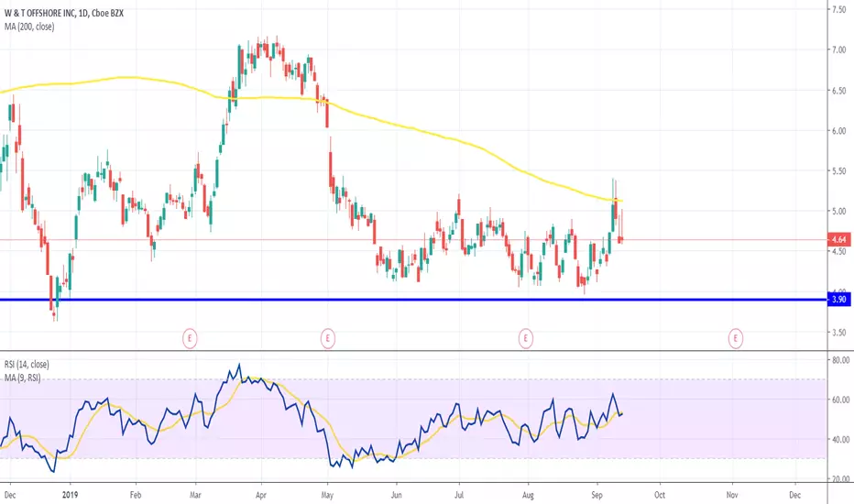Click the Jul label on time axis
Image resolution: width=854 pixels, height=504 pixels.
tap(459, 495)
